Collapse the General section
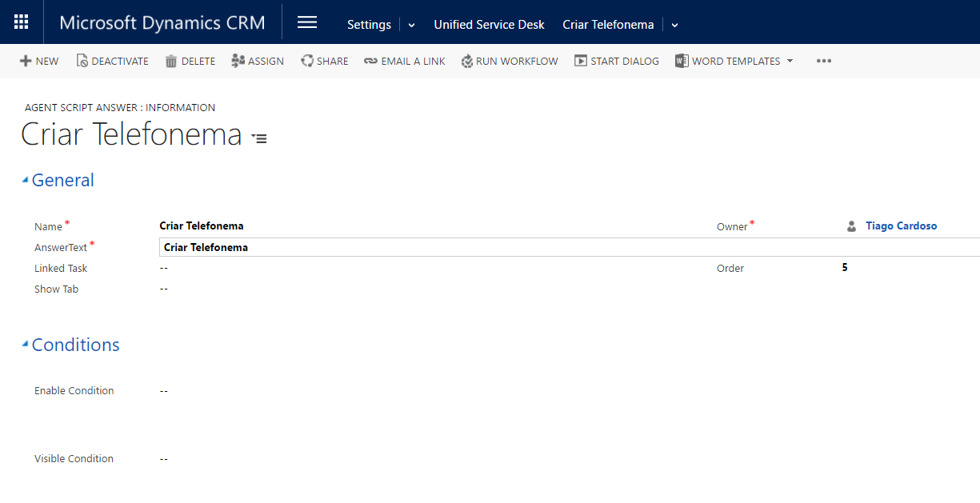The width and height of the screenshot is (980, 503). pyautogui.click(x=25, y=180)
